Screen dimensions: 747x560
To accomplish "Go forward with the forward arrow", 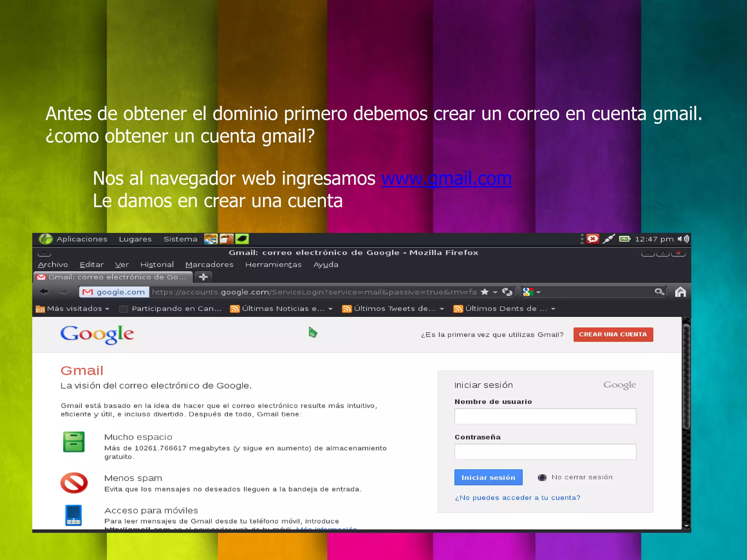I will click(65, 292).
